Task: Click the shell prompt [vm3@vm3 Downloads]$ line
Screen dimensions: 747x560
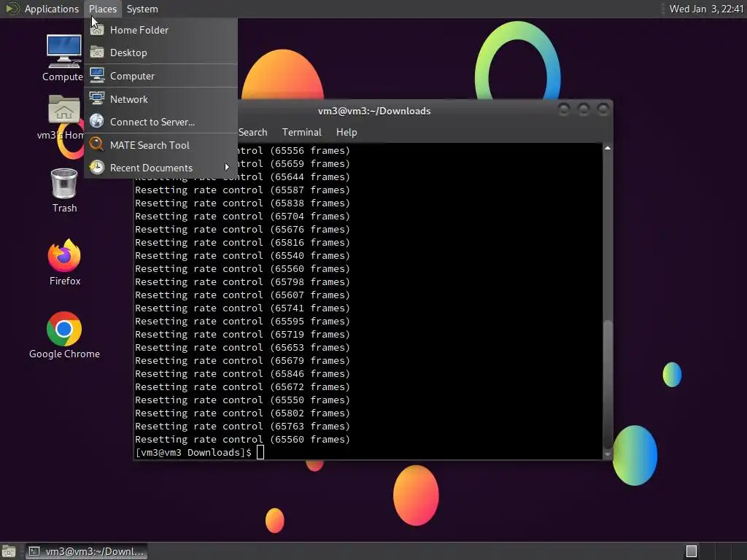Action: (x=193, y=452)
